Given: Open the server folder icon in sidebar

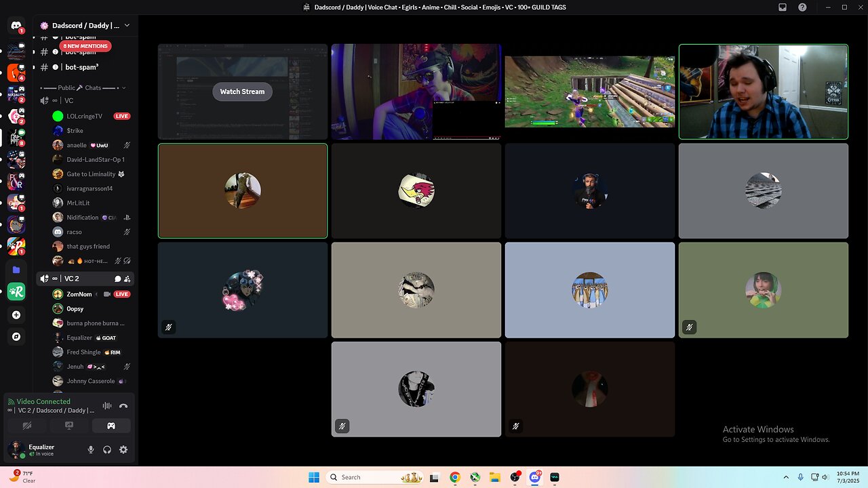Looking at the screenshot, I should point(16,270).
